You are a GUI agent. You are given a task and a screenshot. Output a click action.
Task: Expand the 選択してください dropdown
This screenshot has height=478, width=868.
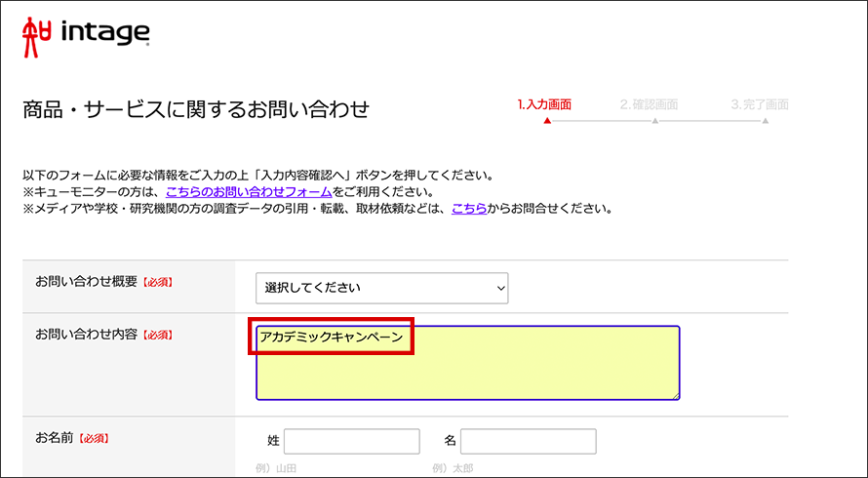click(381, 288)
